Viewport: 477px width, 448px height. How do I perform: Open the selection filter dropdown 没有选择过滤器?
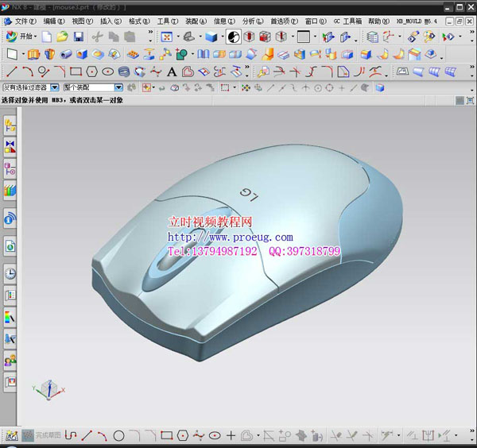pos(55,88)
